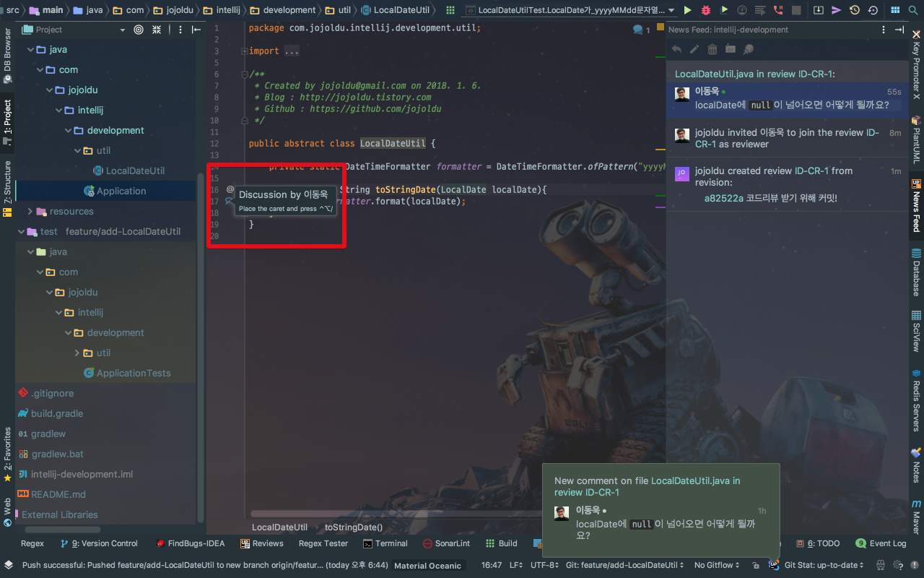
Task: Click the green grid icon beside breadcrumbs
Action: (450, 10)
